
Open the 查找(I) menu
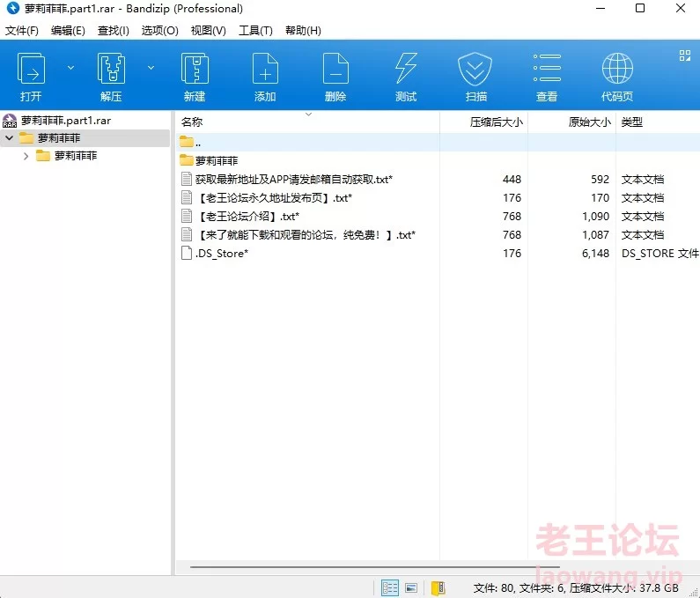(x=114, y=30)
